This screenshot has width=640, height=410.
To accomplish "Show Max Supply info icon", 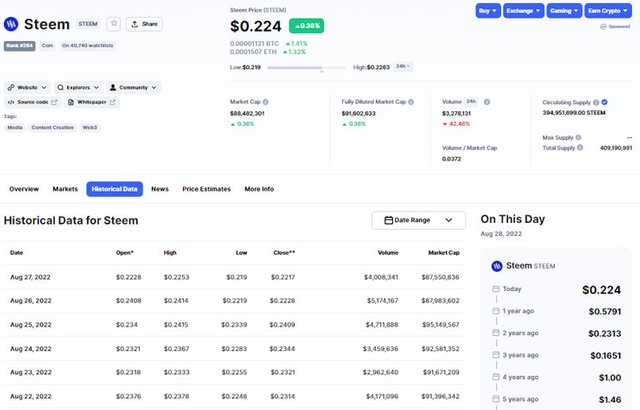I will [x=578, y=137].
